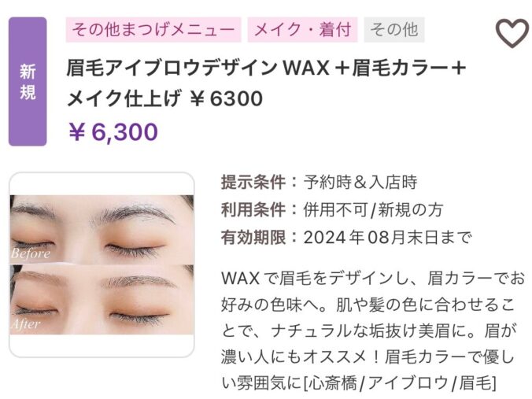Click the WAXで眉毛をデザインし description paragraph
The image size is (532, 399).
(372, 331)
